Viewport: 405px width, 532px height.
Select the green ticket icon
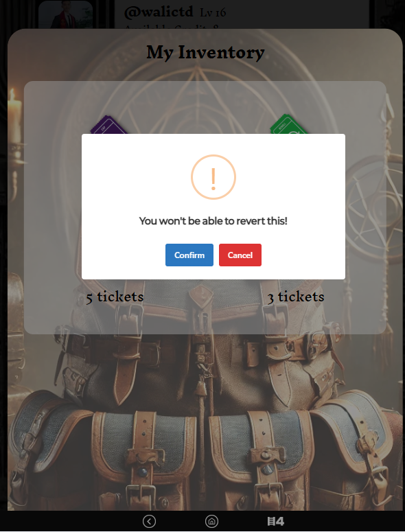coord(288,124)
